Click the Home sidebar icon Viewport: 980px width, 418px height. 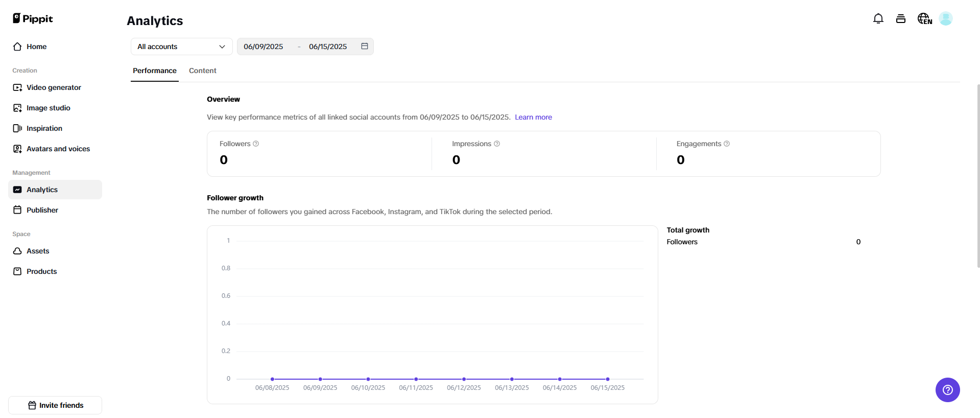17,47
